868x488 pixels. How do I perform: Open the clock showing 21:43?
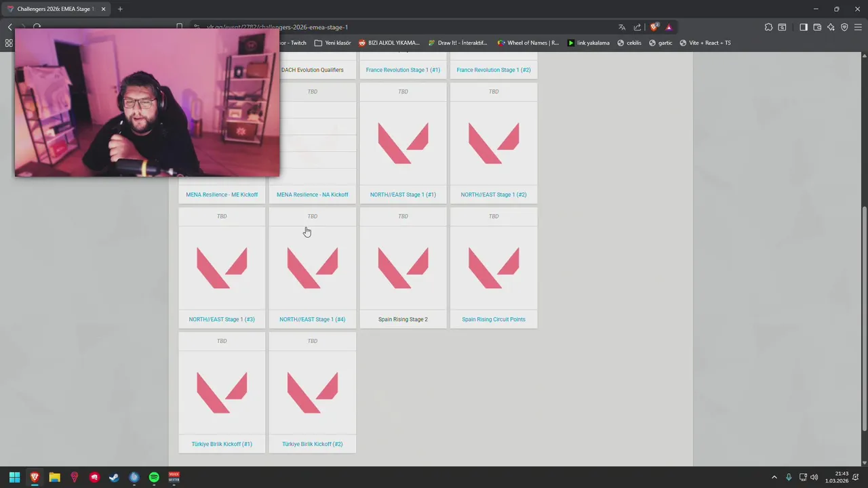coord(837,477)
